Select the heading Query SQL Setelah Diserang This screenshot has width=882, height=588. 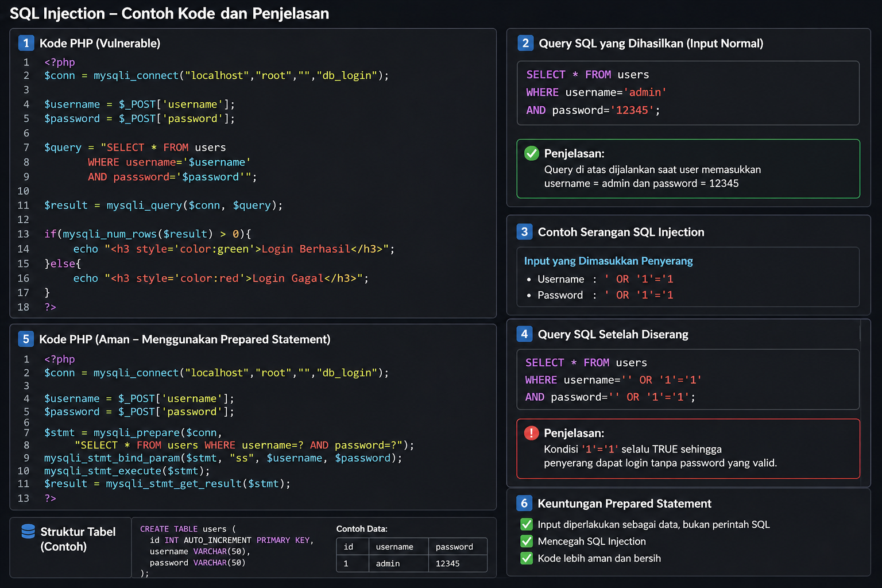(x=613, y=334)
